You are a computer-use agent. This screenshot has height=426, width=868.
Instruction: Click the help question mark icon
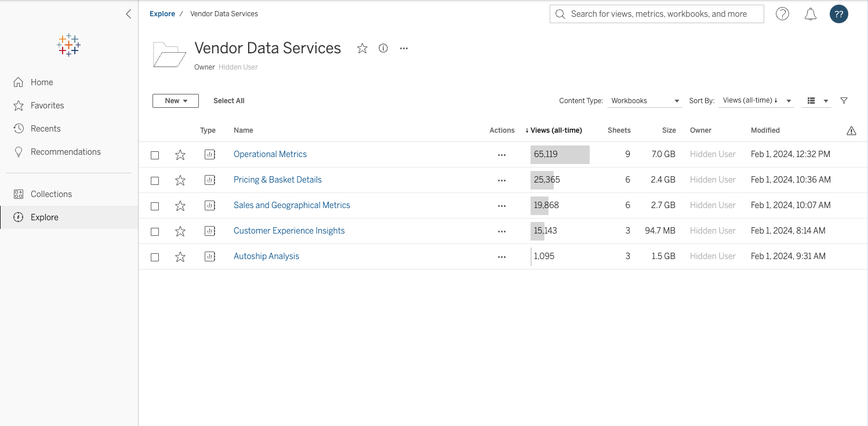pos(782,14)
